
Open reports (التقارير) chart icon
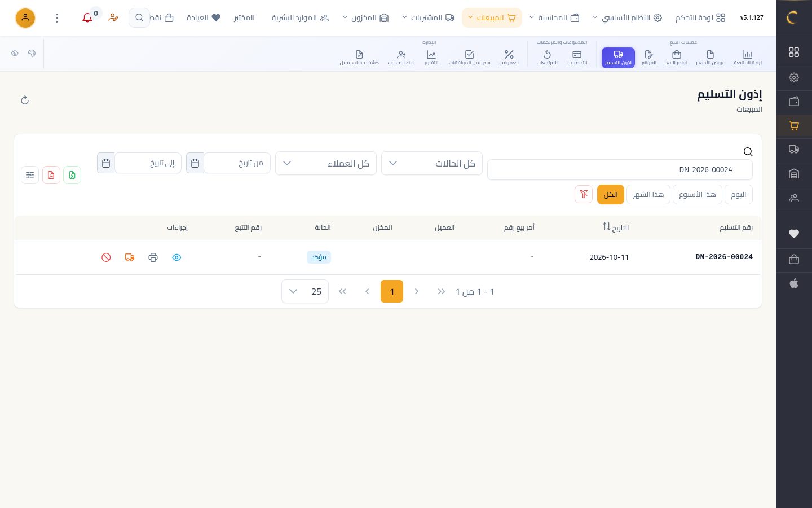pyautogui.click(x=431, y=57)
